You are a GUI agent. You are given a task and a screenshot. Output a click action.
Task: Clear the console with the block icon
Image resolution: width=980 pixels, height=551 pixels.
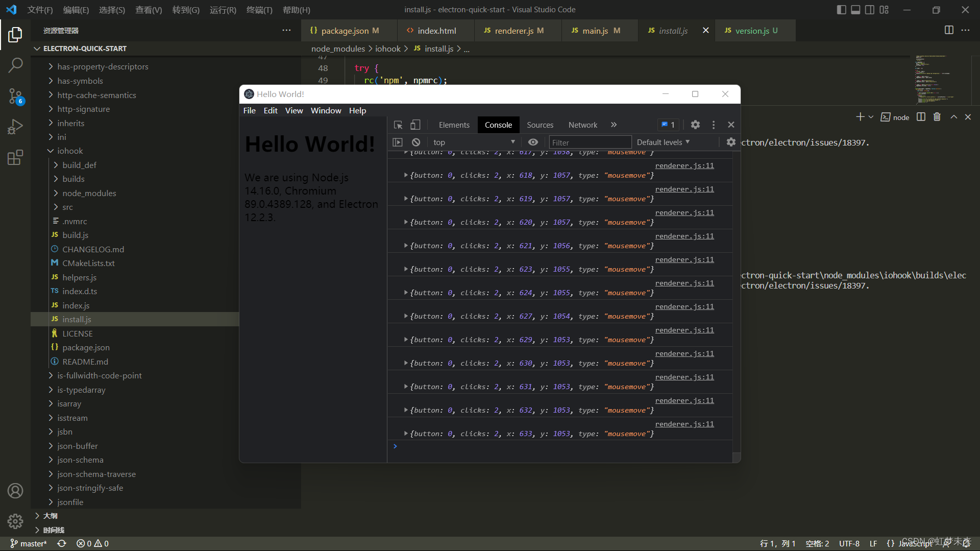(416, 142)
